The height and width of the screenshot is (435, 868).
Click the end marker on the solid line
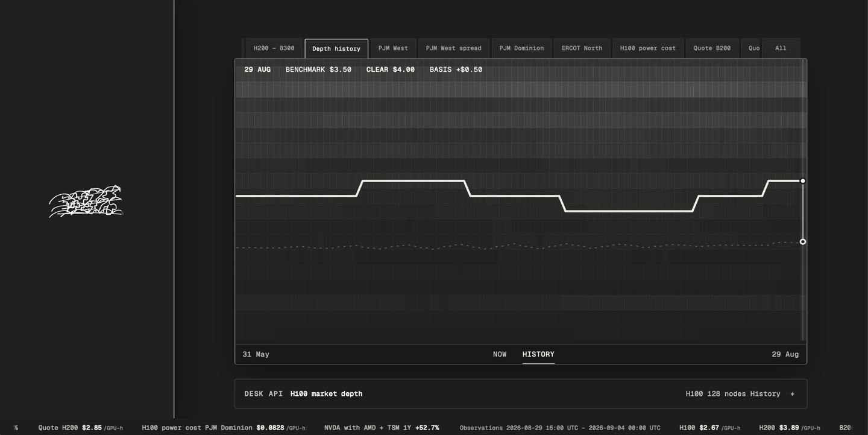(x=803, y=181)
